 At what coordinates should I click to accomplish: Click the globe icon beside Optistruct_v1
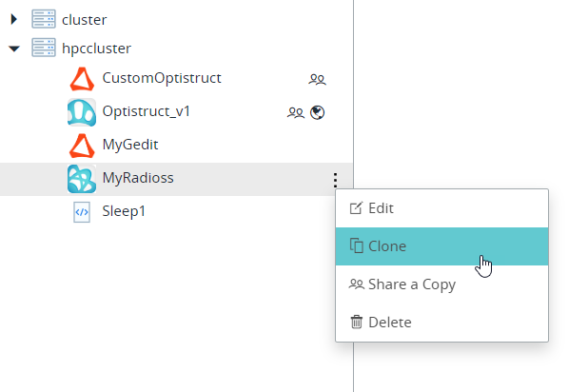coord(319,112)
